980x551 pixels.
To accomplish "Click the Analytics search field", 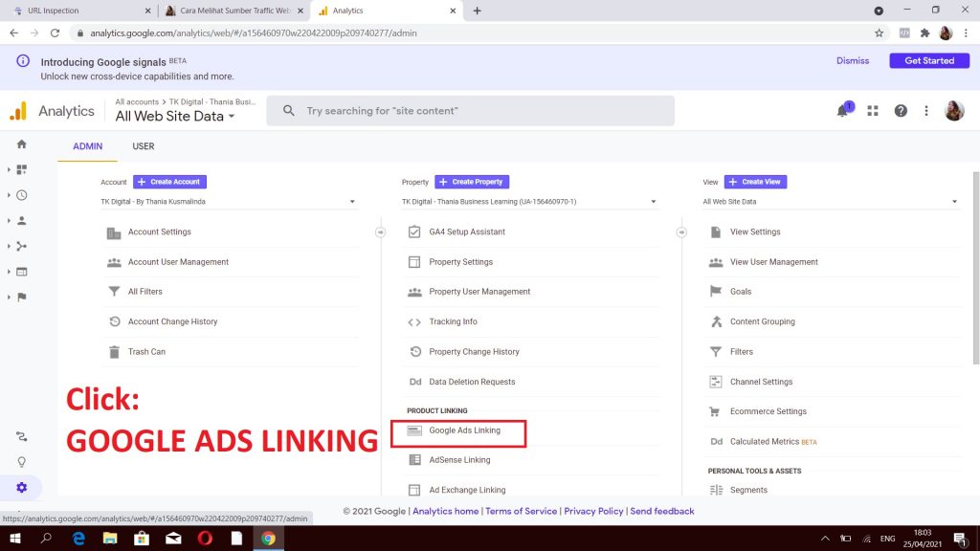I will coord(471,111).
